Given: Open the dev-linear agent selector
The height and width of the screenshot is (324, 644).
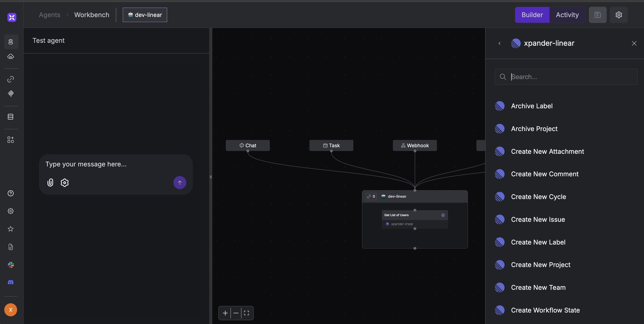Looking at the screenshot, I should 145,15.
